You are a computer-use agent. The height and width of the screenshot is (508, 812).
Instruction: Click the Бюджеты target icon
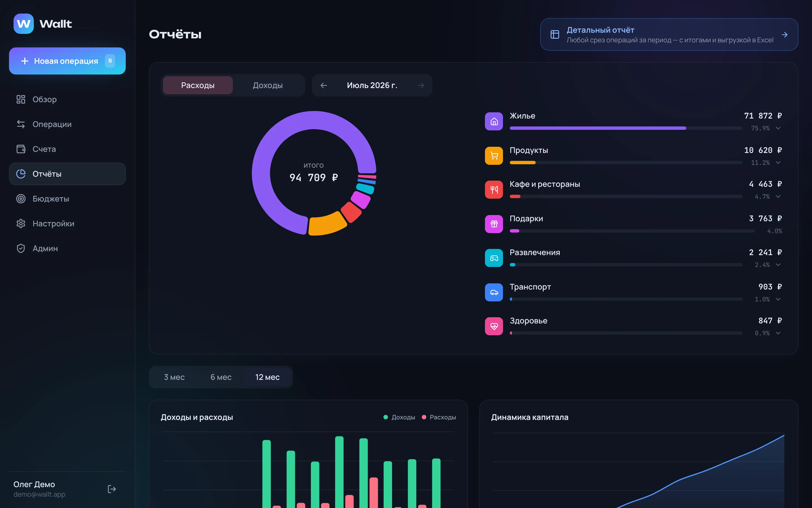tap(21, 199)
